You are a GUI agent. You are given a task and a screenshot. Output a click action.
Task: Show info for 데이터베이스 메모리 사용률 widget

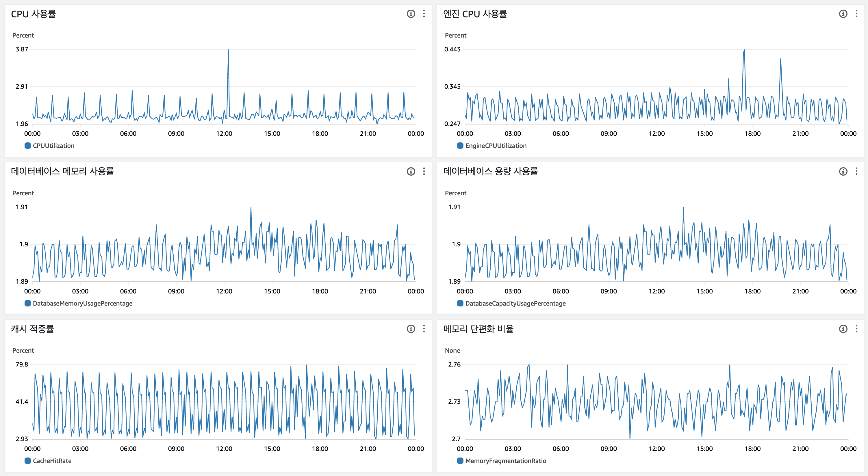pyautogui.click(x=411, y=172)
